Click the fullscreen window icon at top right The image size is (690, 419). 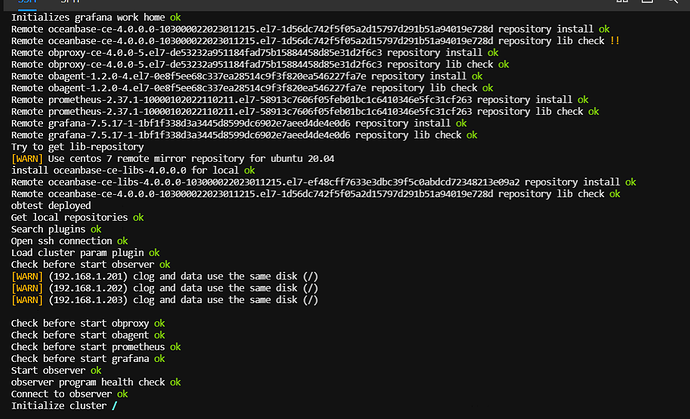647,2
